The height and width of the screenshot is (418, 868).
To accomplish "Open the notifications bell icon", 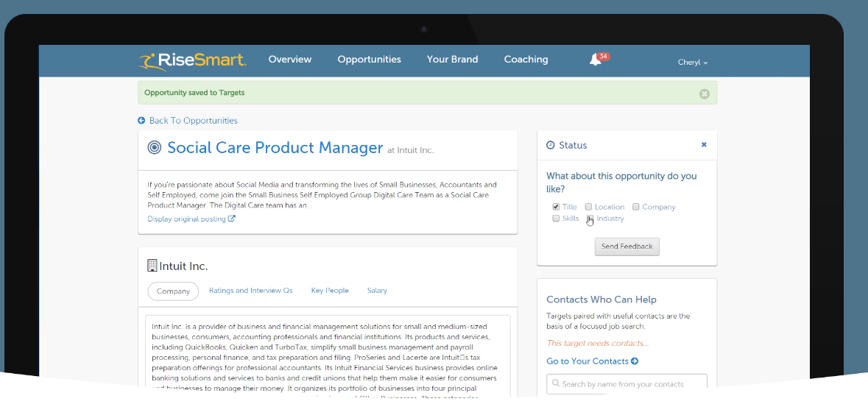I will 596,60.
